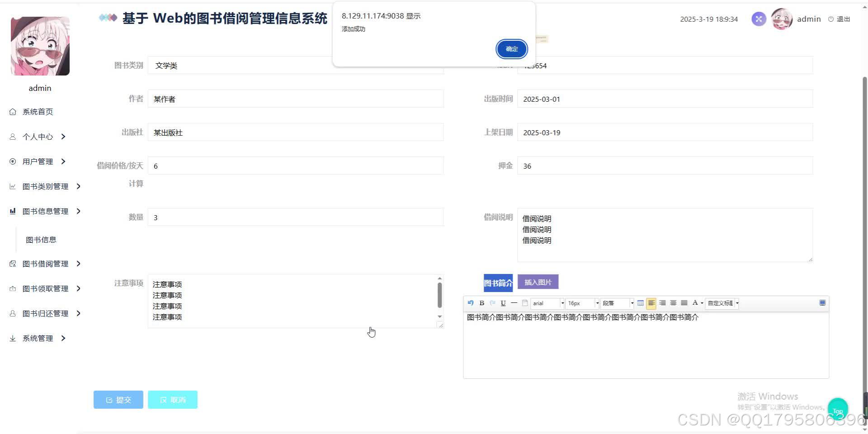Toggle left alignment in the editor toolbar
868x434 pixels.
tap(651, 303)
